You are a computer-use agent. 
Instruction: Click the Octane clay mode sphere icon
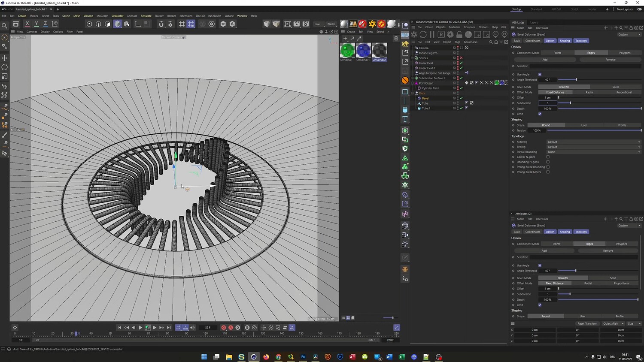(468, 34)
